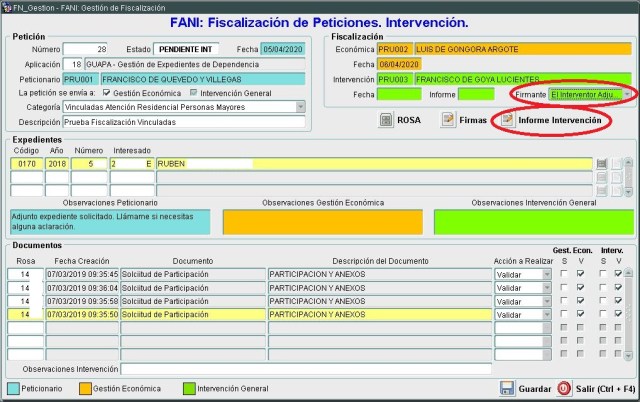Click the Guardar floppy disk icon
This screenshot has width=640, height=402.
coord(507,388)
